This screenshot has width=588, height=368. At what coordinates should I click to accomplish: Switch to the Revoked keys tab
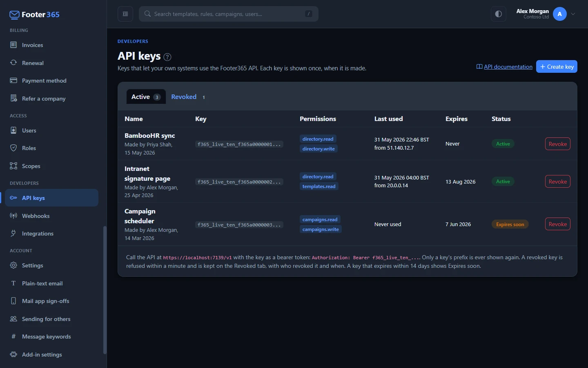189,97
